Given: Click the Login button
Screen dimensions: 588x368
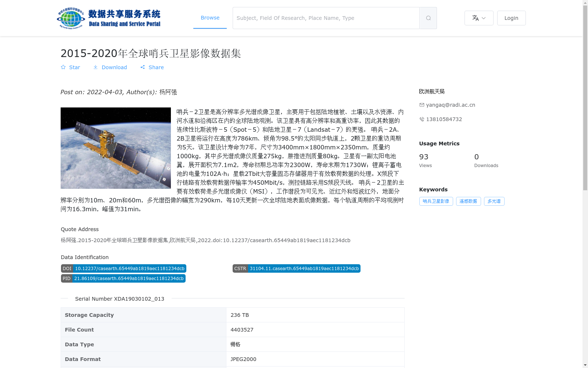Looking at the screenshot, I should (x=511, y=18).
